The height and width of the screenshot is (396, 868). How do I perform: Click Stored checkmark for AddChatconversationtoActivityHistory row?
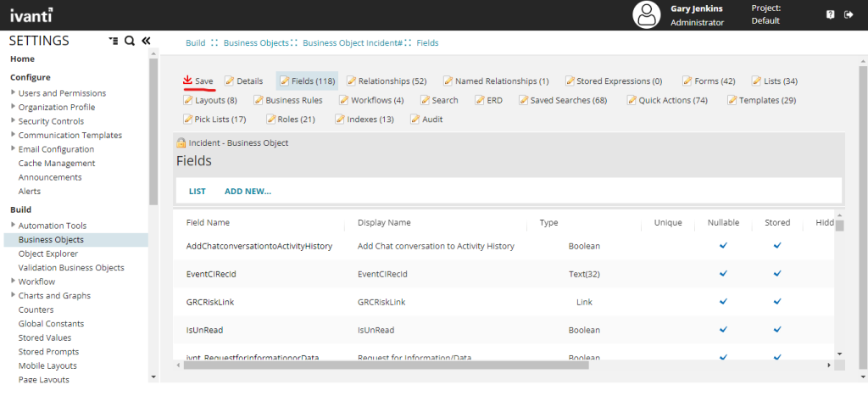[777, 245]
